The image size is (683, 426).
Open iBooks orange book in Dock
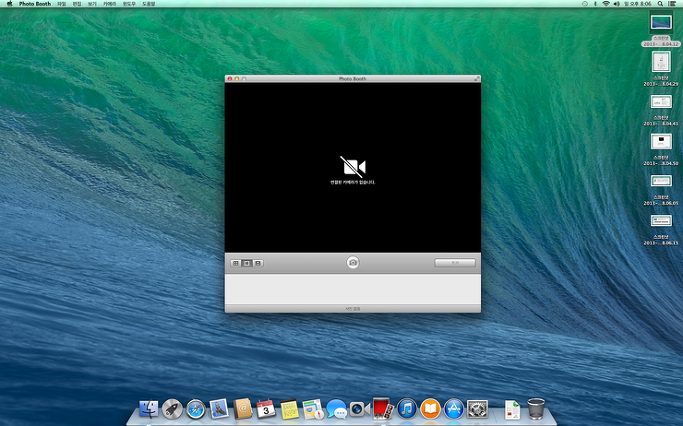(430, 409)
